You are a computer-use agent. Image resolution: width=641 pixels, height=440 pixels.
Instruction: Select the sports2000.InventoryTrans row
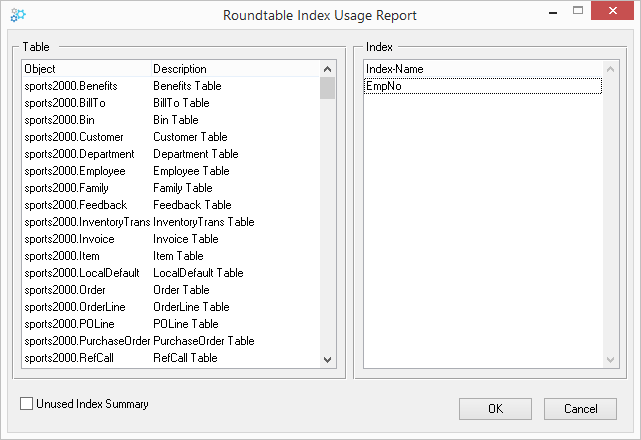(171, 222)
